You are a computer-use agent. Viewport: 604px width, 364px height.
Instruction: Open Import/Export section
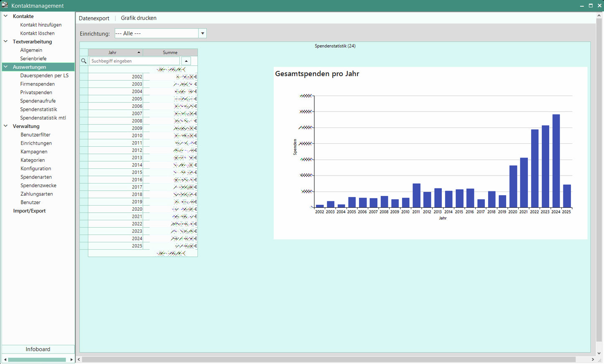pos(29,211)
